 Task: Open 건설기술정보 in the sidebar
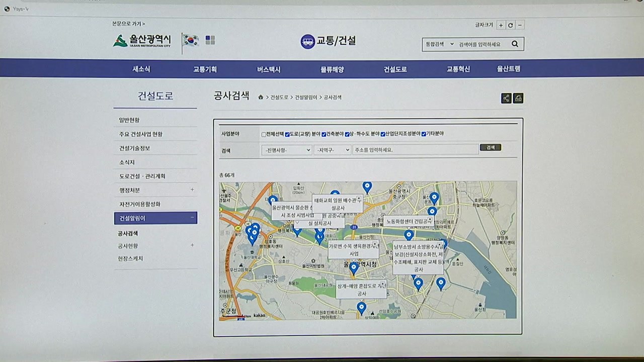[x=135, y=148]
